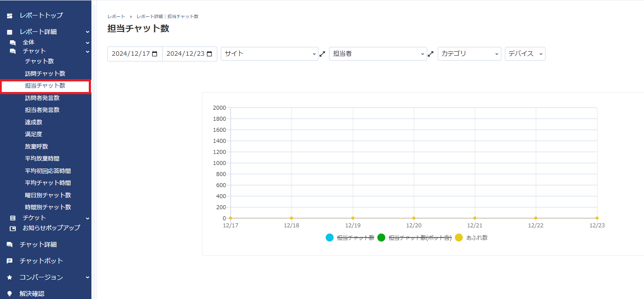Select 担当者発言数 in sidebar
The height and width of the screenshot is (299, 644).
(x=42, y=110)
